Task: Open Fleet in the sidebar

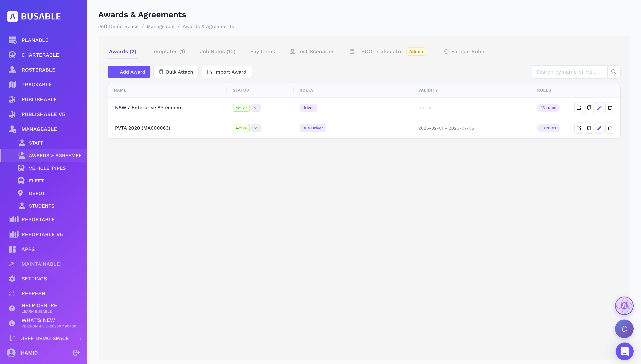Action: (36, 181)
